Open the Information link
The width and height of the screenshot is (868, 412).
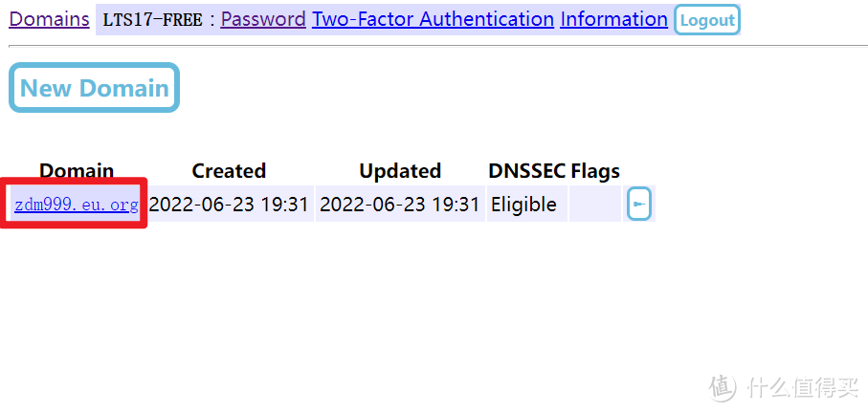point(613,19)
